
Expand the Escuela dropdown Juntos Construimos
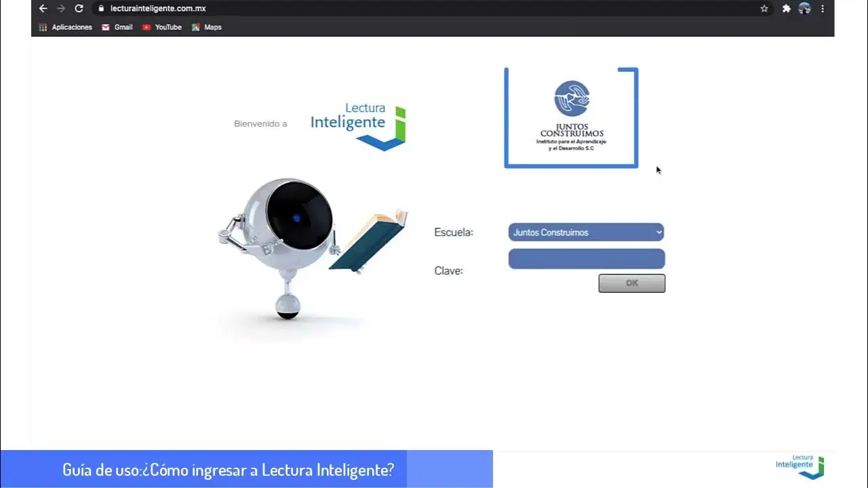[x=586, y=232]
